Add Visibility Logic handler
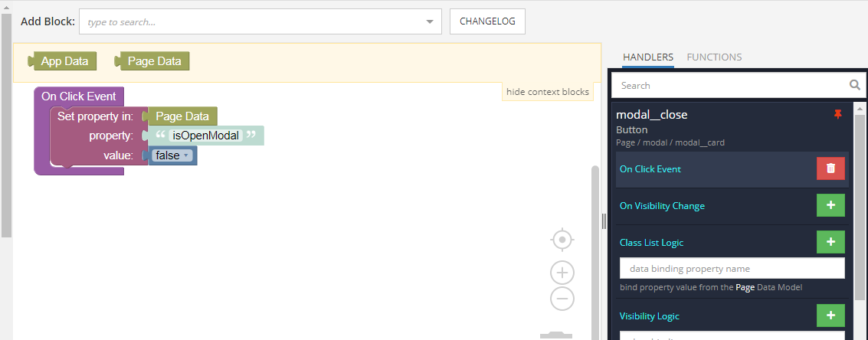The width and height of the screenshot is (868, 340). (x=830, y=315)
